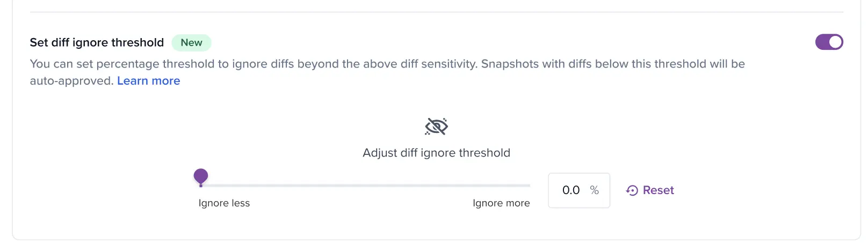The height and width of the screenshot is (252, 868).
Task: Click the circular reset arrow icon
Action: click(x=632, y=190)
